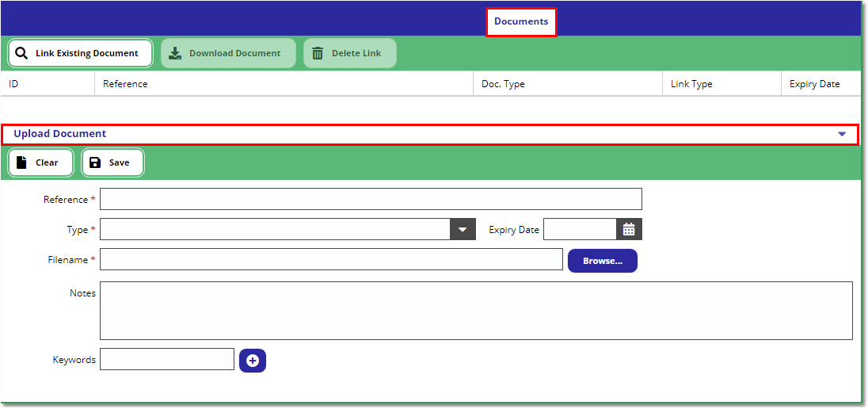Focus the Expiry Date input field
The height and width of the screenshot is (409, 868).
tap(581, 229)
